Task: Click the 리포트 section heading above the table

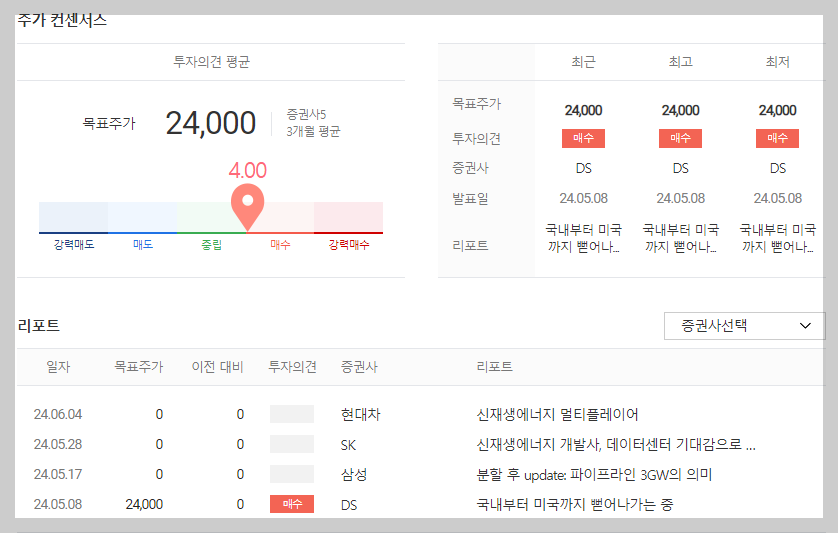Action: (x=38, y=326)
